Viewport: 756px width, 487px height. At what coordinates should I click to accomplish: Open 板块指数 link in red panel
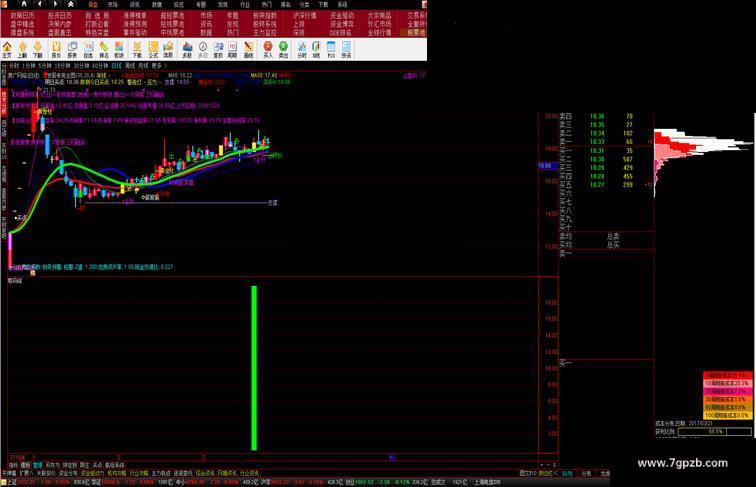265,15
